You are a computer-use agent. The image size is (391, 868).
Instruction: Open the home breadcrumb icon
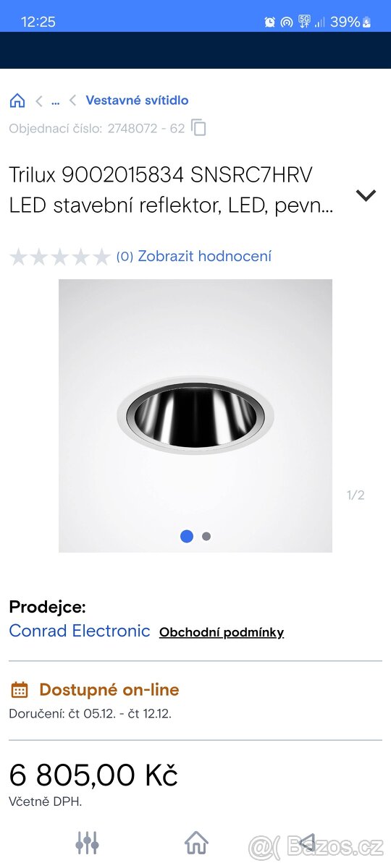(x=17, y=101)
